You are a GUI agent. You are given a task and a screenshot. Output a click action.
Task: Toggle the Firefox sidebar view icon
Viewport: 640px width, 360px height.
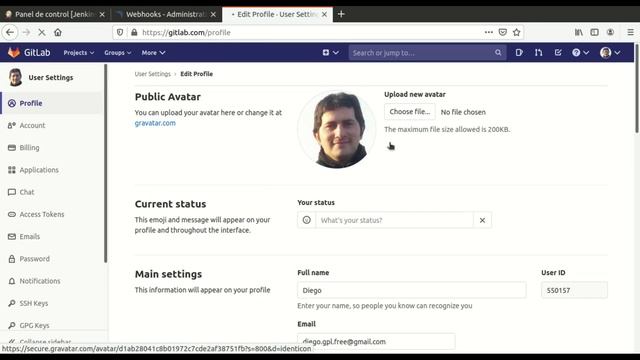(x=595, y=32)
